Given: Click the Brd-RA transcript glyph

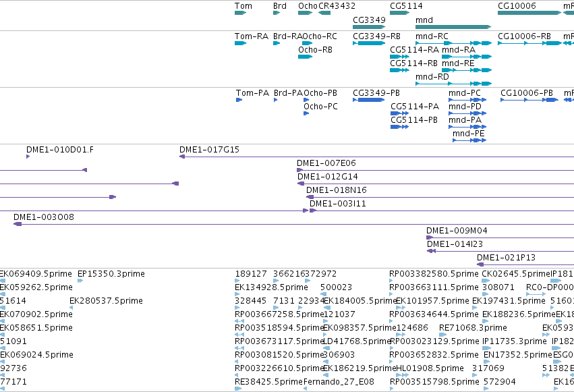Looking at the screenshot, I should coord(277,43).
